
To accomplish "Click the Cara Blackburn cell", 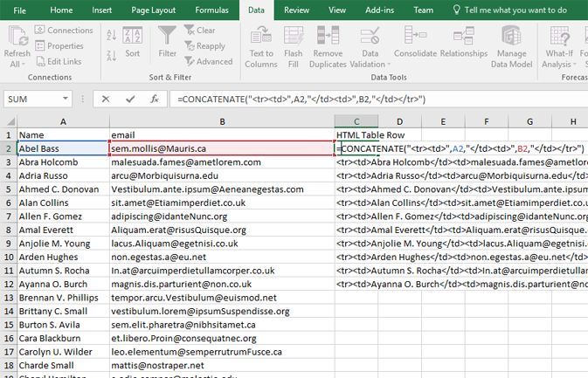I will click(x=63, y=339).
